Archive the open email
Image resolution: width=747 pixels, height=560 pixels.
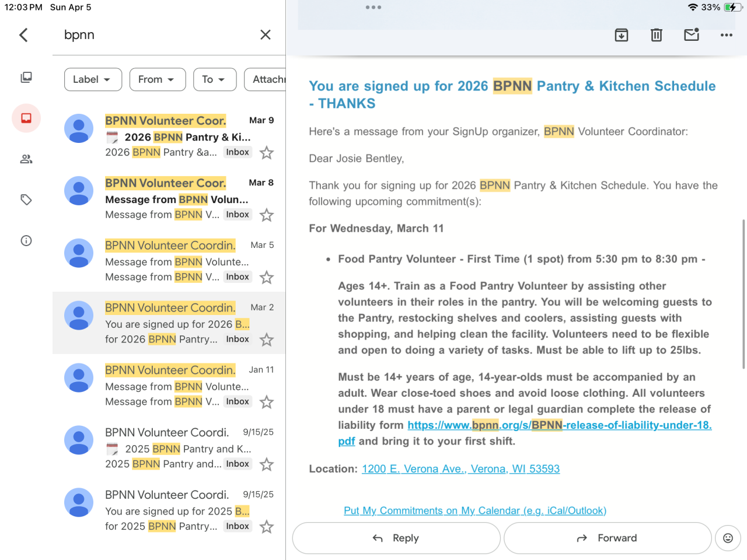[x=622, y=35]
